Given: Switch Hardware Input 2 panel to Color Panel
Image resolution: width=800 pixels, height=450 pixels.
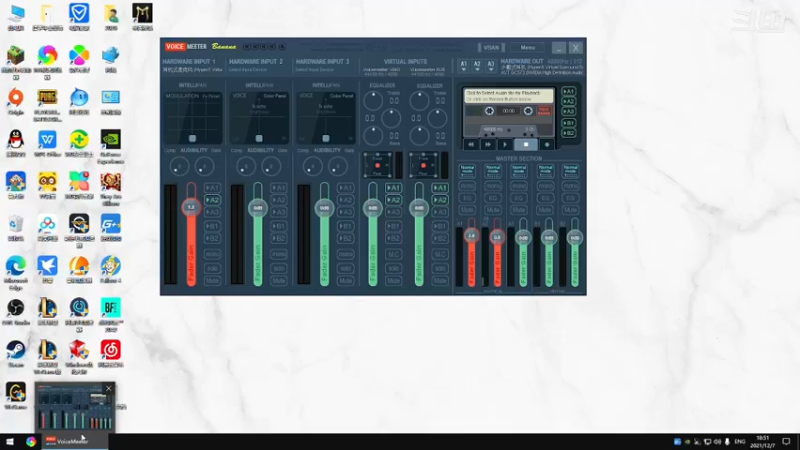Looking at the screenshot, I should pyautogui.click(x=276, y=96).
